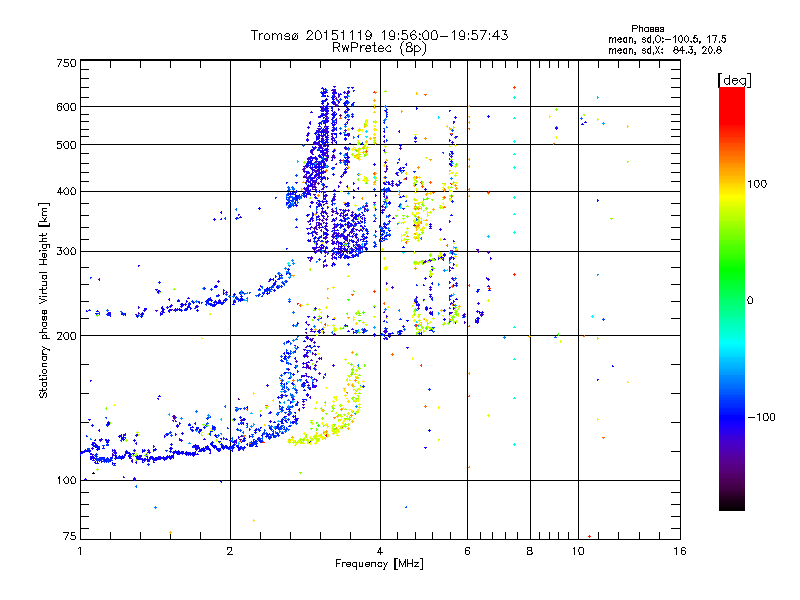This screenshot has width=800, height=600.
Task: Click the 'mean, sd,O:-100.5, 17.5' statistic
Action: [667, 39]
